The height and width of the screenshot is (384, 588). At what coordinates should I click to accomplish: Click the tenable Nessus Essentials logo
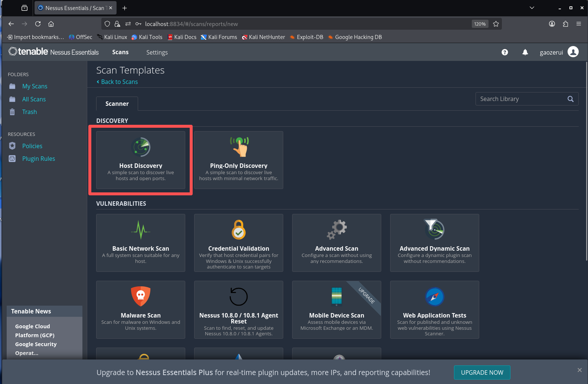[53, 52]
